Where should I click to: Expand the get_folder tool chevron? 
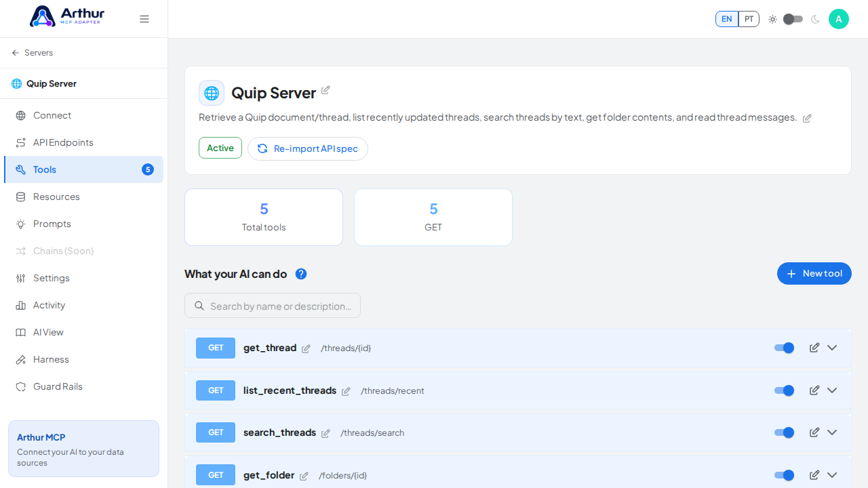pyautogui.click(x=832, y=475)
